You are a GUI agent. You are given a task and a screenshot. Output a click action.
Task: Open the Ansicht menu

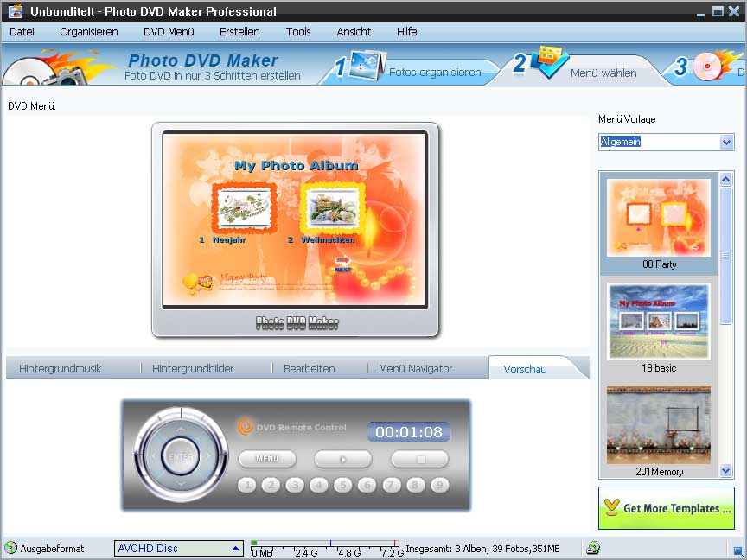tap(354, 32)
